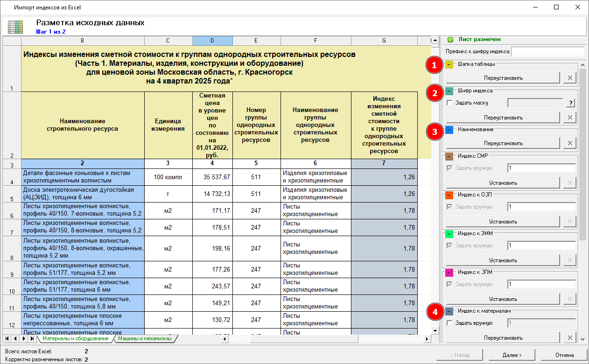Go to previous sheet tab arrow
This screenshot has width=589, height=364.
click(x=16, y=338)
